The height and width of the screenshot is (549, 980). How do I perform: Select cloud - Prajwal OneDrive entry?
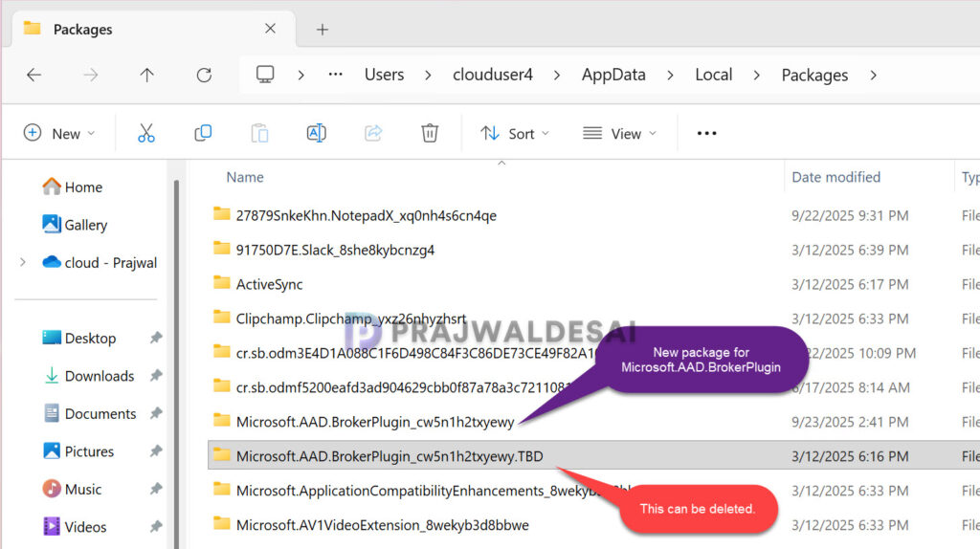click(x=100, y=262)
